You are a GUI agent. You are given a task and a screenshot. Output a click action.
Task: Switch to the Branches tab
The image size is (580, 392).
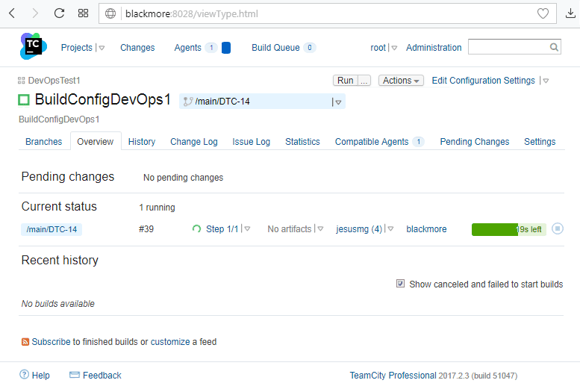(43, 142)
